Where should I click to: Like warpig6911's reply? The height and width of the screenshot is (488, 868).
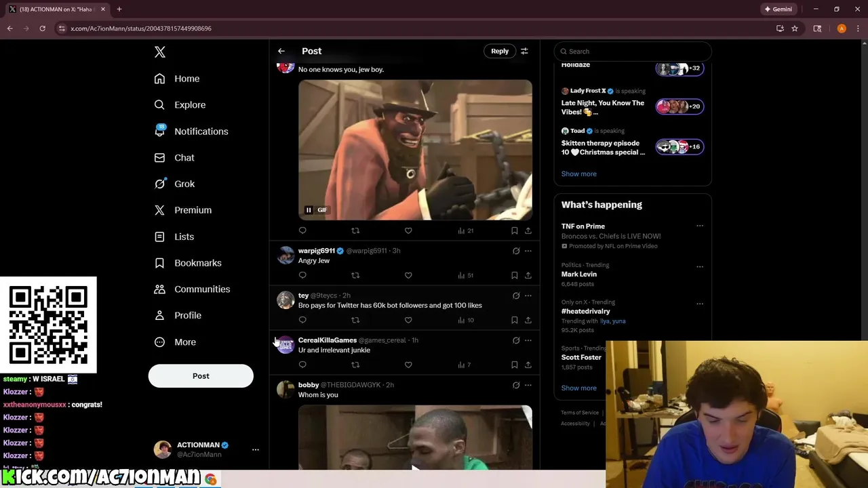408,275
